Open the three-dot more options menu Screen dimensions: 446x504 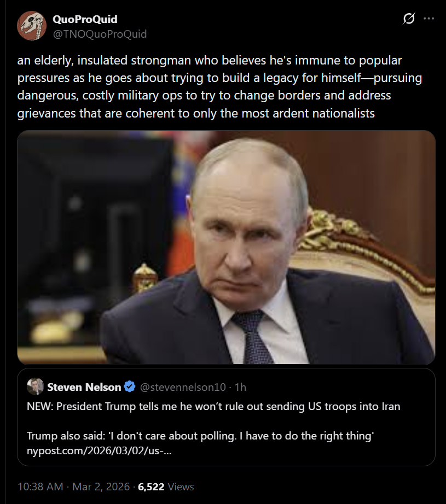pos(428,19)
